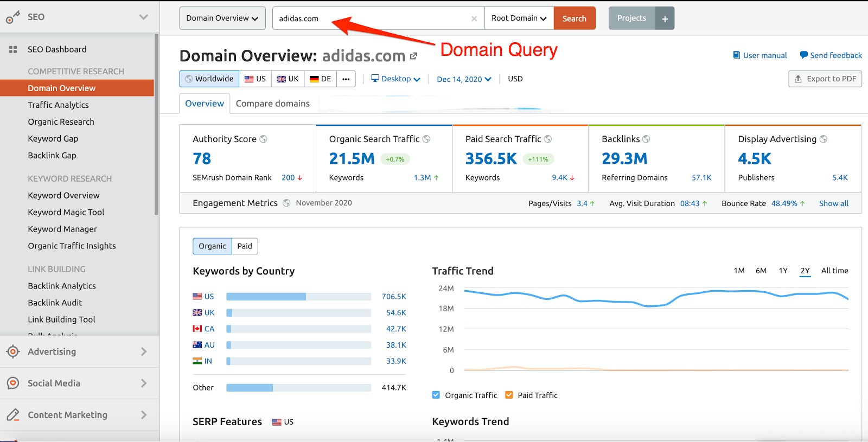Switch keywords view to Paid
The width and height of the screenshot is (868, 442).
pyautogui.click(x=245, y=246)
